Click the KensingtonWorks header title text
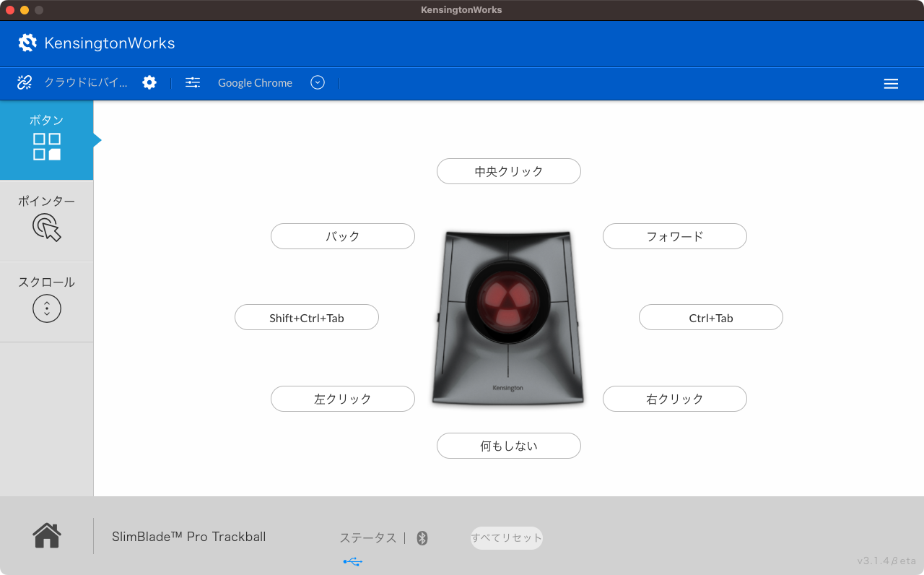Image resolution: width=924 pixels, height=575 pixels. (110, 43)
